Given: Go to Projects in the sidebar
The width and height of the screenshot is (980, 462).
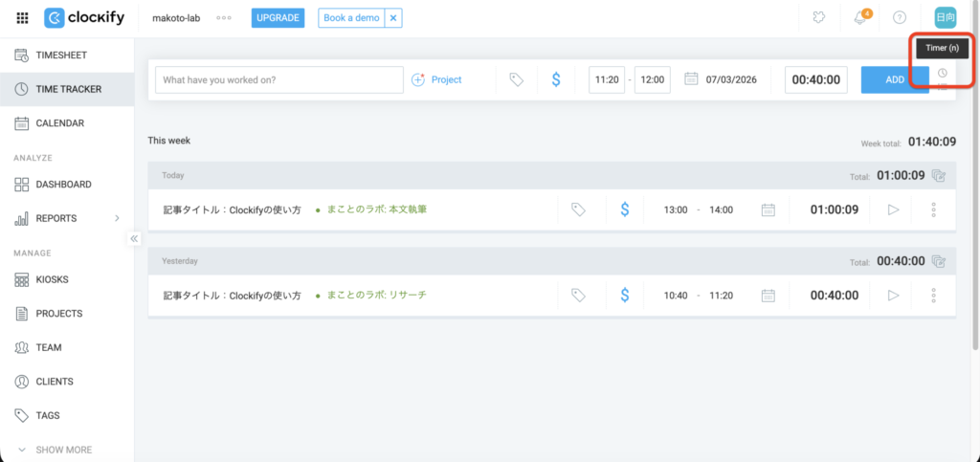Looking at the screenshot, I should click(58, 314).
